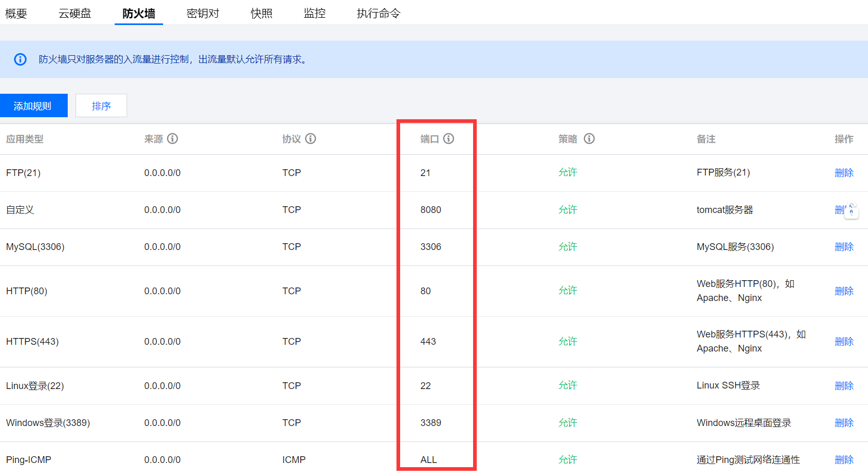Image resolution: width=868 pixels, height=476 pixels.
Task: Delete the HTTP(80) rule
Action: [x=844, y=291]
